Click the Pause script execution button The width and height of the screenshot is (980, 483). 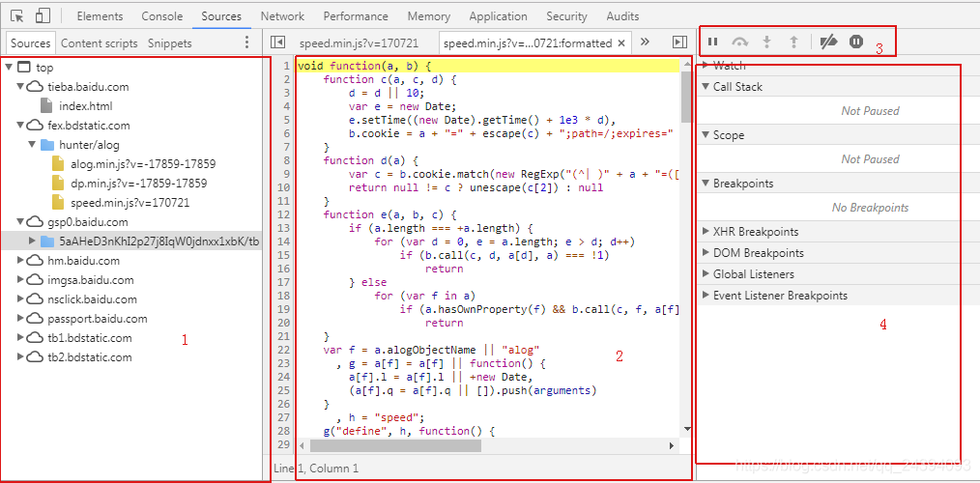coord(712,42)
